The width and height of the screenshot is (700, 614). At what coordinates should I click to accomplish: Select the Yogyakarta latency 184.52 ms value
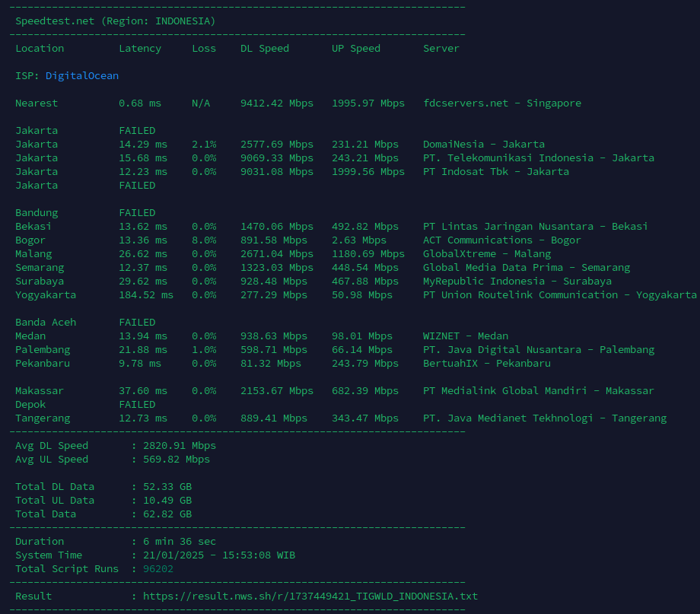[145, 294]
